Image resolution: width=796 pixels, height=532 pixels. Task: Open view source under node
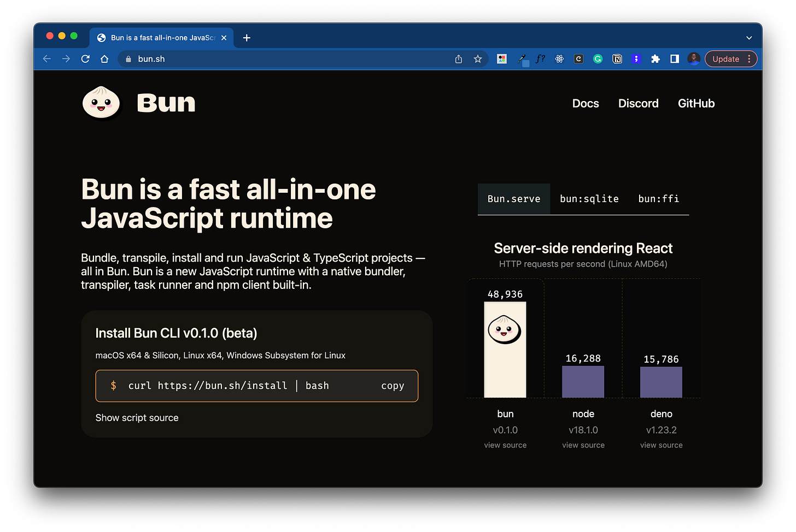point(583,445)
